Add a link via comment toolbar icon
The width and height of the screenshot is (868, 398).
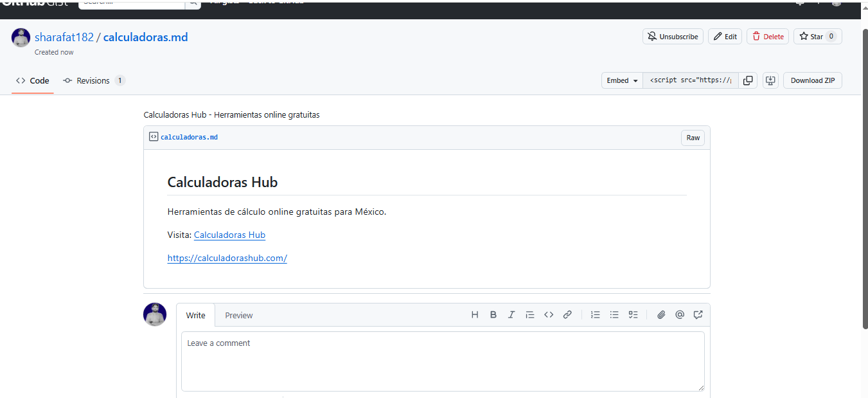pos(567,314)
